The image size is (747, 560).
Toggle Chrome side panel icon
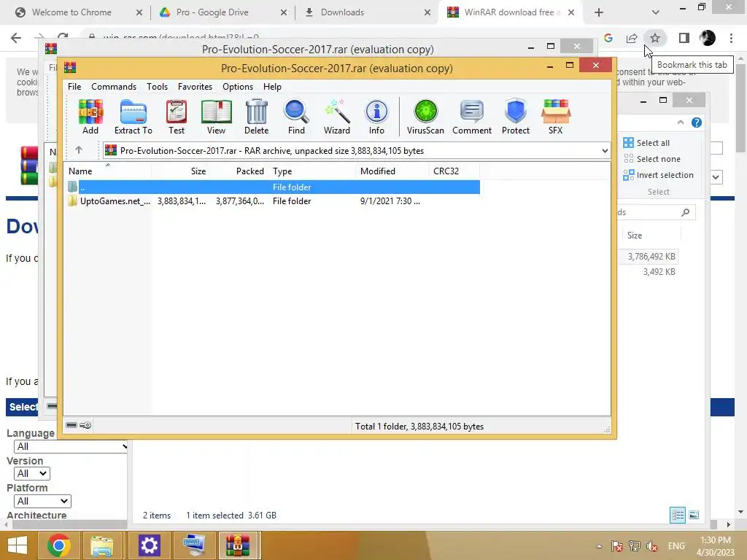684,38
